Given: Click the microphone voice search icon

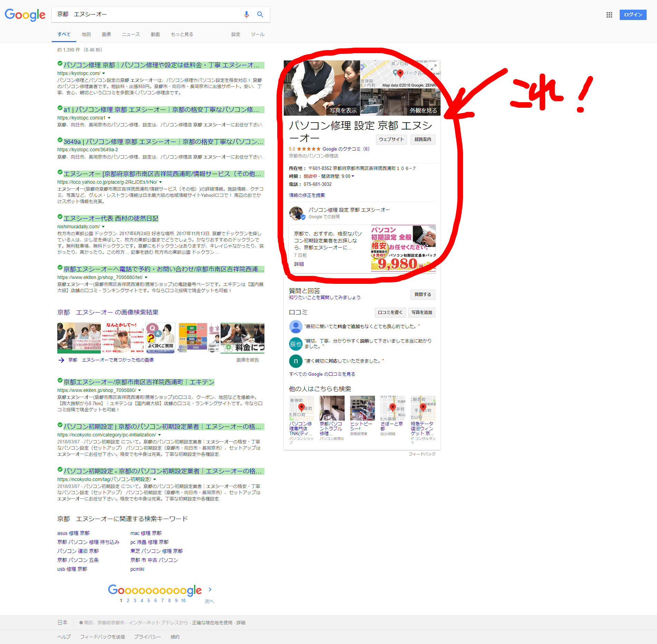Looking at the screenshot, I should tap(246, 15).
